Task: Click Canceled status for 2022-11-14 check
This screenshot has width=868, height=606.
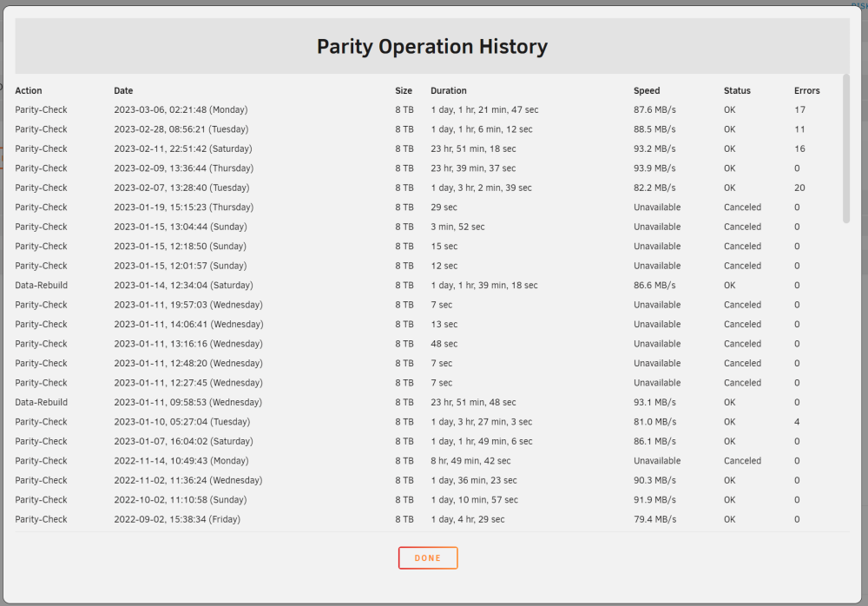Action: (742, 461)
